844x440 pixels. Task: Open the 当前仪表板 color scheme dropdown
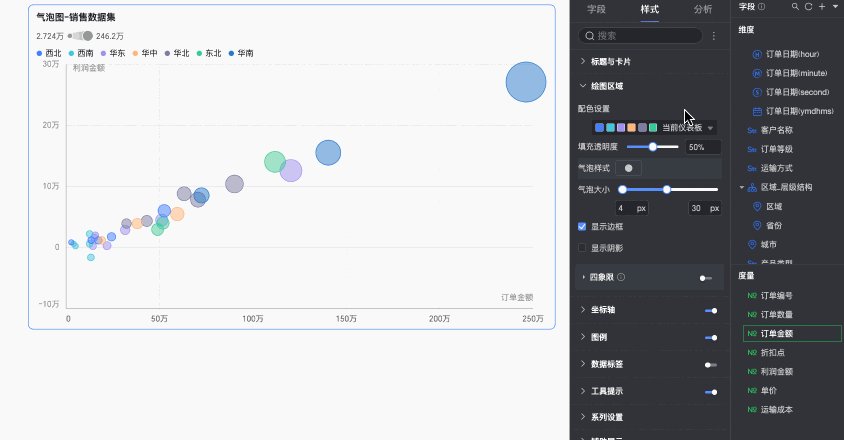point(655,128)
